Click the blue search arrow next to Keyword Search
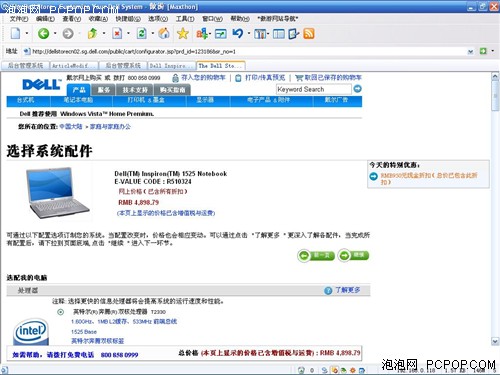The width and height of the screenshot is (500, 375). [x=358, y=89]
